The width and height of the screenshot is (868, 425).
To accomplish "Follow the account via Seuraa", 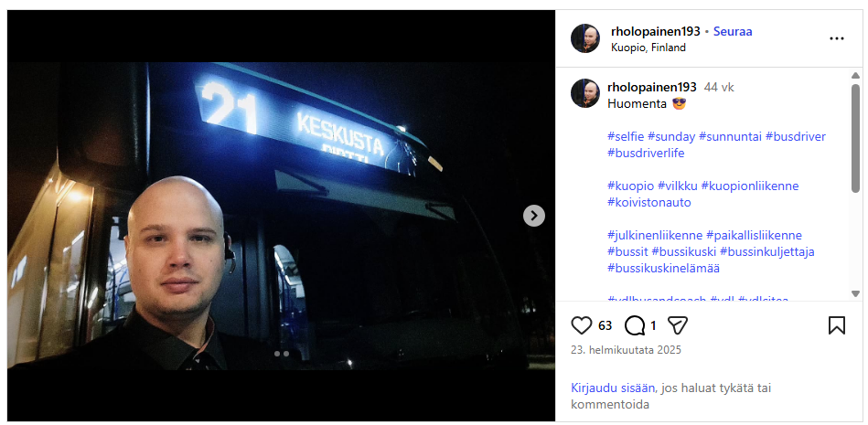I will point(733,31).
